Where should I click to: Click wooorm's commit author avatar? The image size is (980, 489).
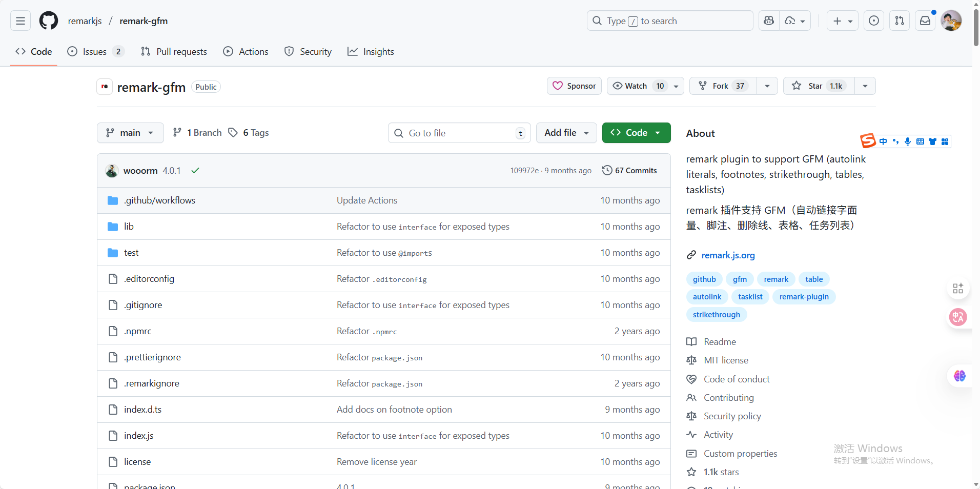tap(112, 171)
